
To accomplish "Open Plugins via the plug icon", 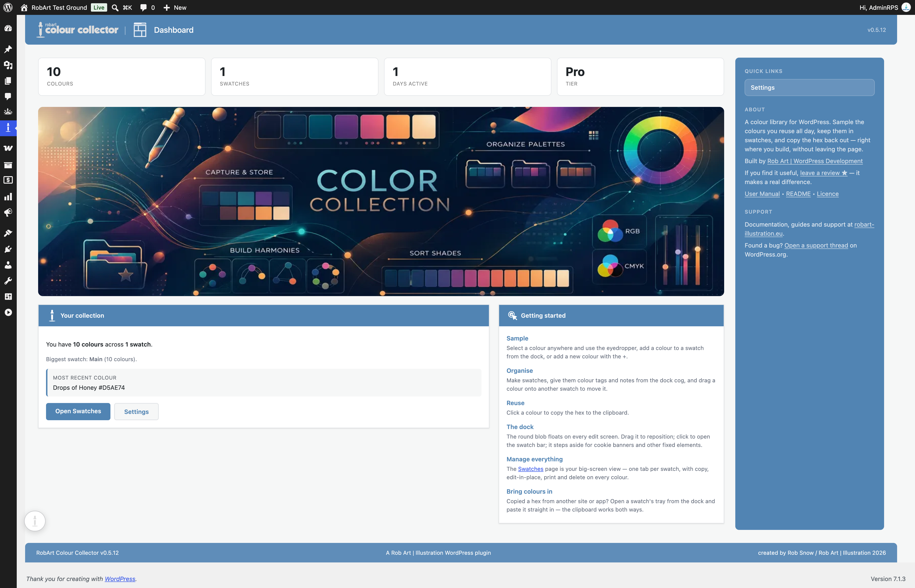I will coord(8,249).
